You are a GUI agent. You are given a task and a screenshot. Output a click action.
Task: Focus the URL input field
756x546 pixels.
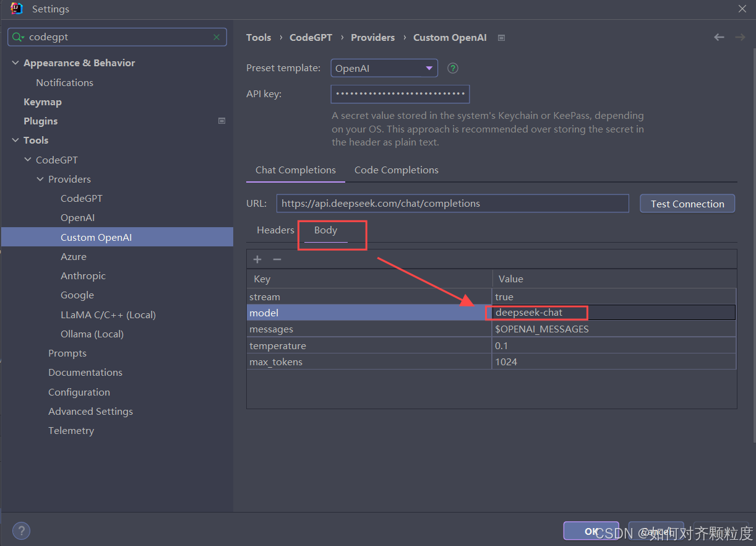[452, 203]
